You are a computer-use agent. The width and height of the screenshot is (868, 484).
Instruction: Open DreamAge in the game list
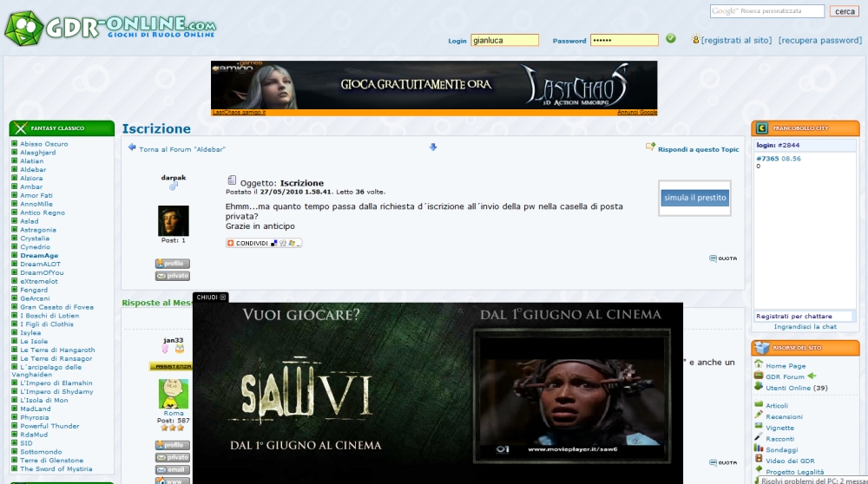(39, 256)
